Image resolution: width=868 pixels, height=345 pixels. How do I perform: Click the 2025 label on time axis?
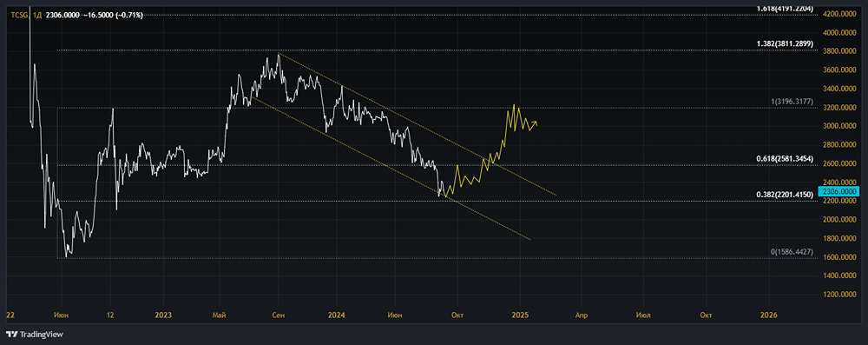pyautogui.click(x=520, y=315)
